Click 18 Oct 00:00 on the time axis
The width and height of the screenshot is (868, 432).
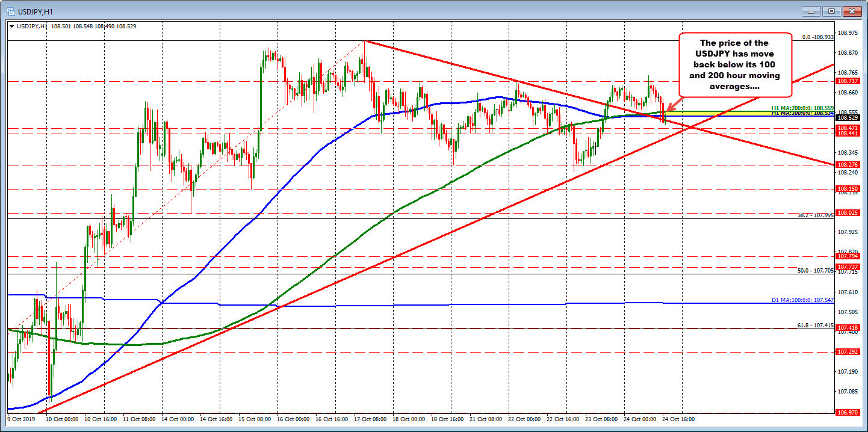pyautogui.click(x=410, y=419)
